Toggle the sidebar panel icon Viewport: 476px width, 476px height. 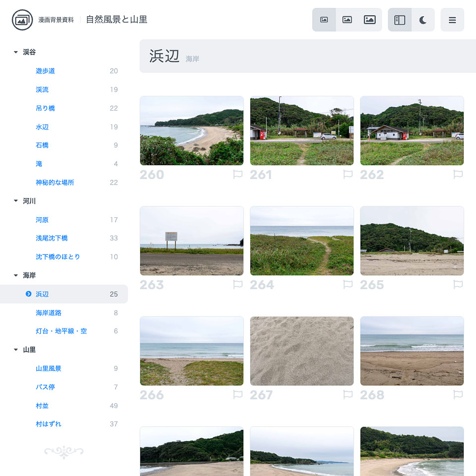pyautogui.click(x=400, y=20)
